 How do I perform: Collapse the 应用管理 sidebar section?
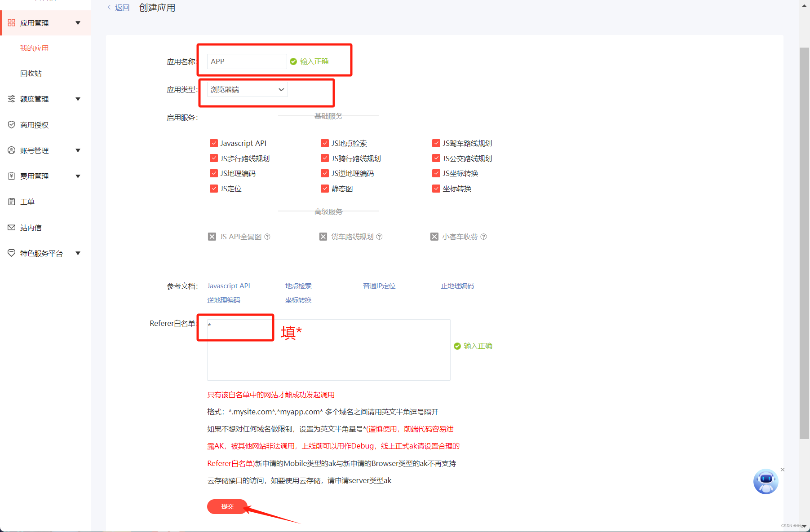78,22
